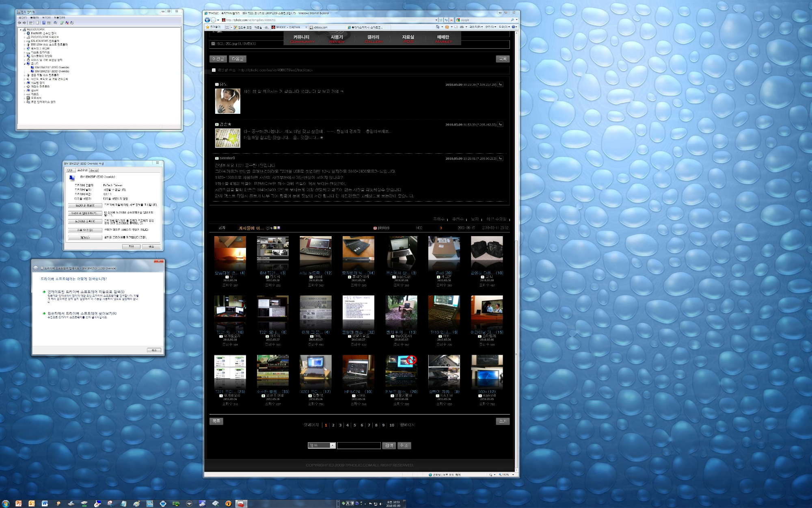Click IE refresh icon beside address bar

pos(446,20)
